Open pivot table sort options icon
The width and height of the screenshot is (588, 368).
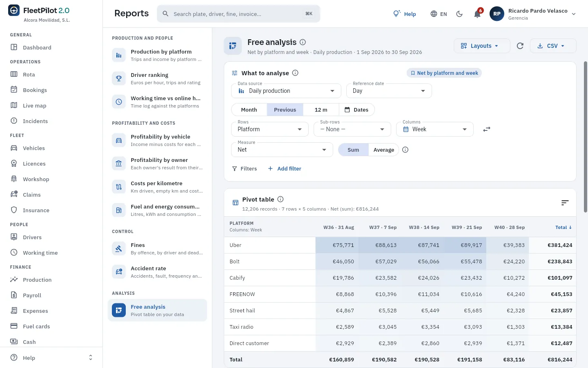565,203
